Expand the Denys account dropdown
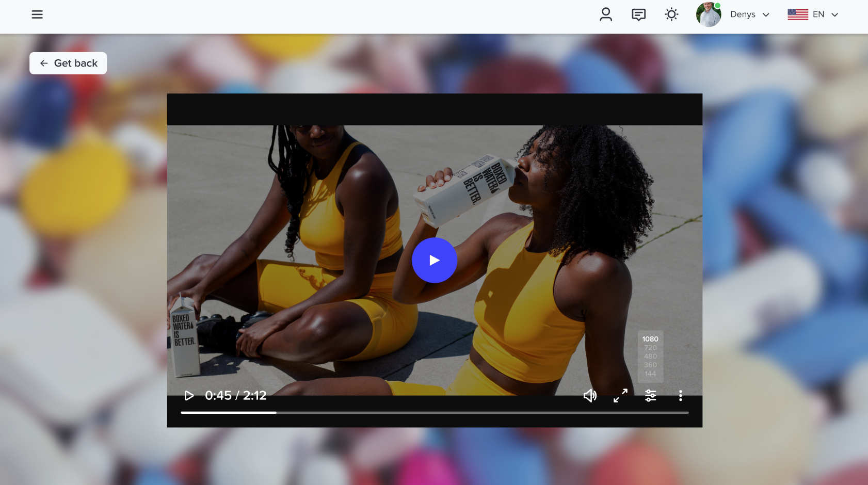The height and width of the screenshot is (485, 868). click(x=750, y=14)
